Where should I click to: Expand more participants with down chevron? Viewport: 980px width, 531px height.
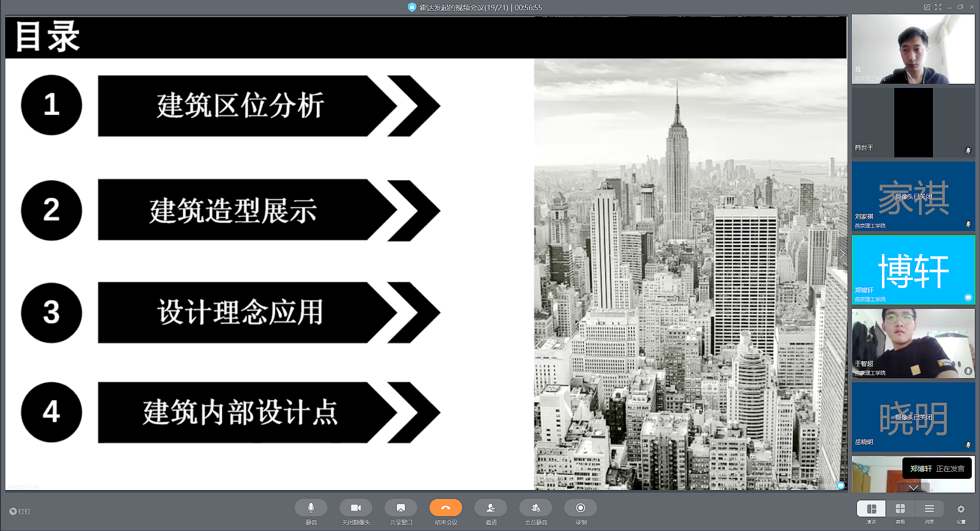(913, 488)
